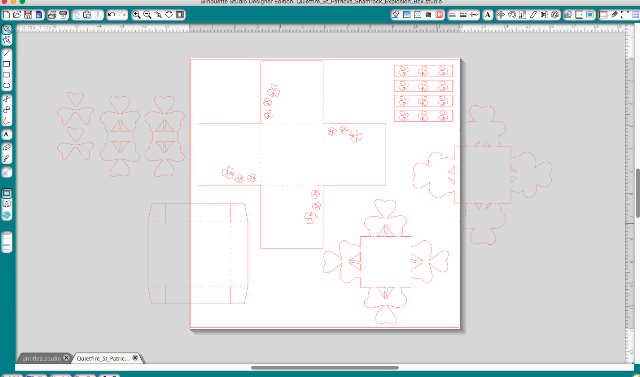Select the Freehand draw tool
Image resolution: width=640 pixels, height=377 pixels.
(x=7, y=121)
